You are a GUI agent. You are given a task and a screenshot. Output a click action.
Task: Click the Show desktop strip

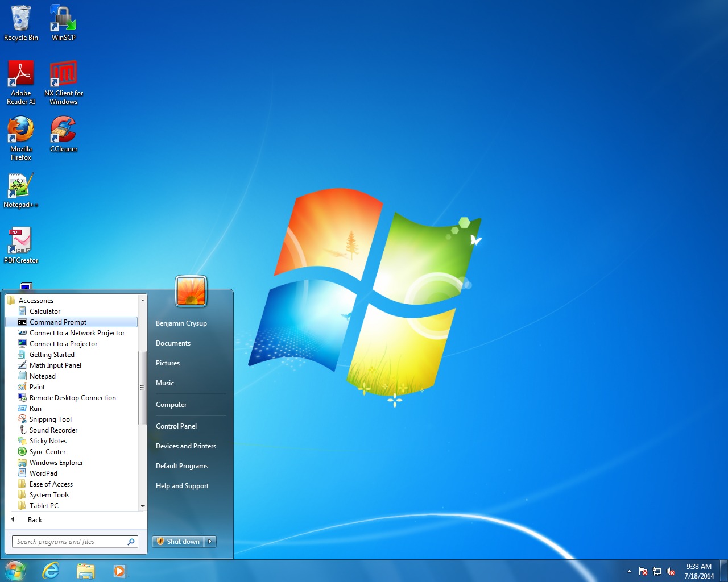[x=724, y=571]
